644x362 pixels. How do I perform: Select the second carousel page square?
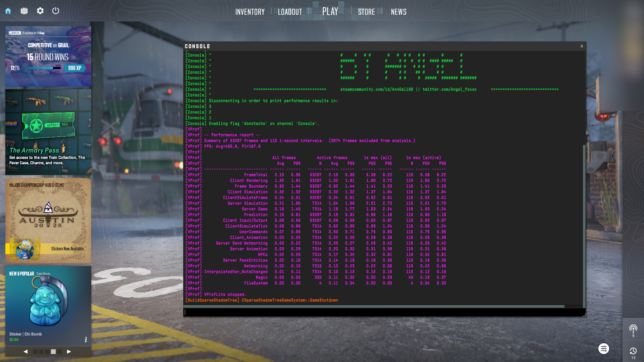41,352
